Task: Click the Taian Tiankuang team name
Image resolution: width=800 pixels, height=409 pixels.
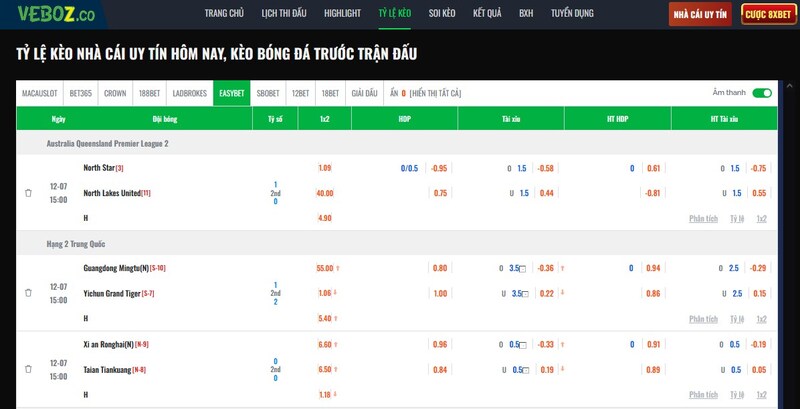Action: pyautogui.click(x=107, y=369)
